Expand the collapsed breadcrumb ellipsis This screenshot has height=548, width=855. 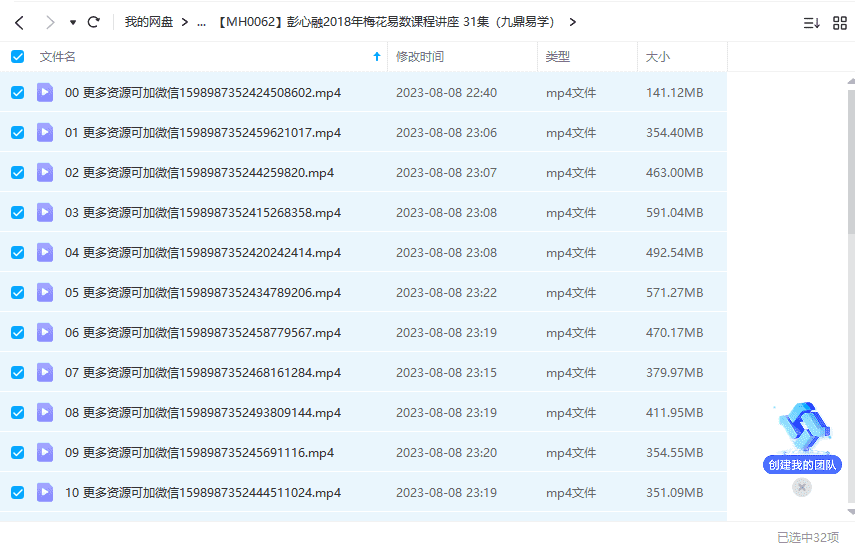pyautogui.click(x=202, y=22)
